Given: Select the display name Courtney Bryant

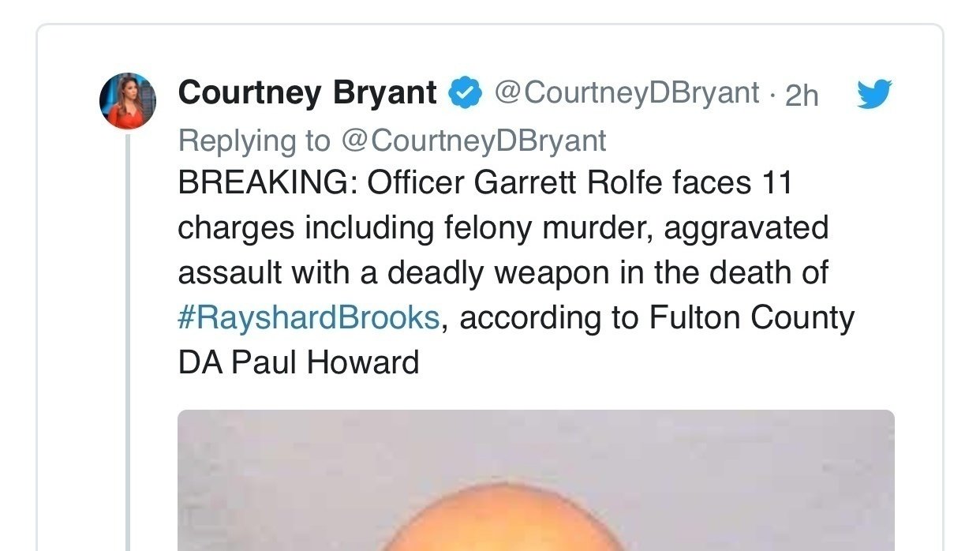Looking at the screenshot, I should [306, 92].
